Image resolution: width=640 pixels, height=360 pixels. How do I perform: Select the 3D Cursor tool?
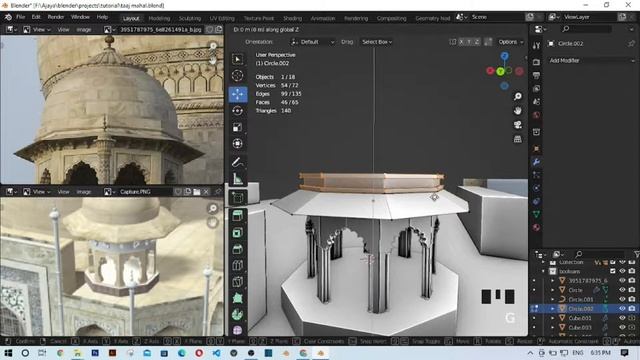(238, 76)
